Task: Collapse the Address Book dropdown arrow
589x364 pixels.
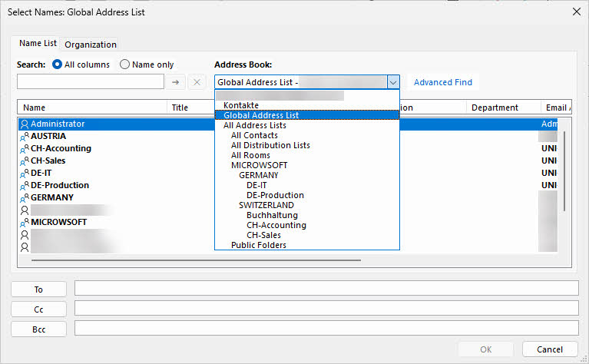Action: (x=392, y=82)
